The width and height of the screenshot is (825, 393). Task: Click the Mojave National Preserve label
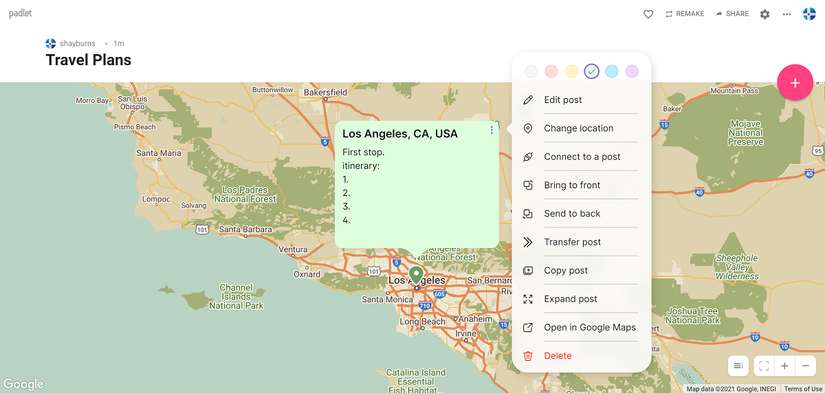pos(746,133)
